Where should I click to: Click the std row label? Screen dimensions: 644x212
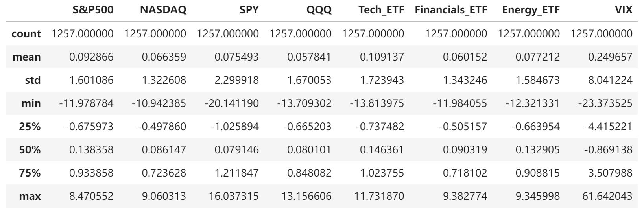(x=33, y=80)
